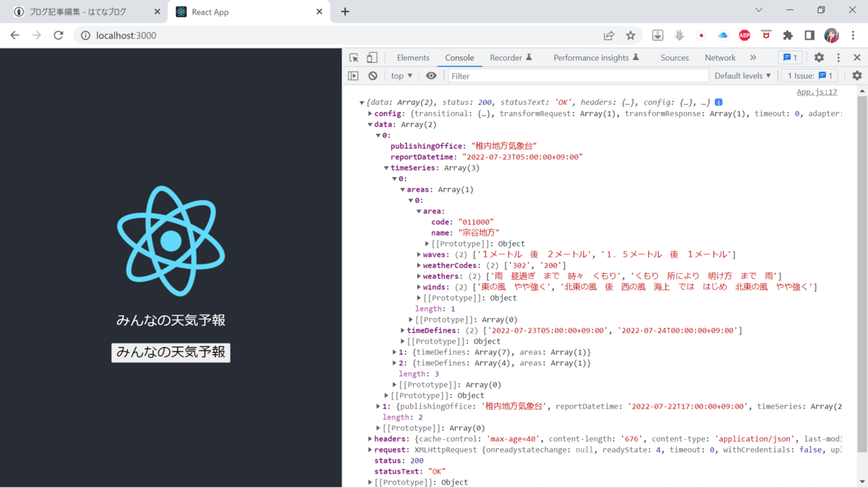Open tab search chevron in title bar

[x=759, y=10]
